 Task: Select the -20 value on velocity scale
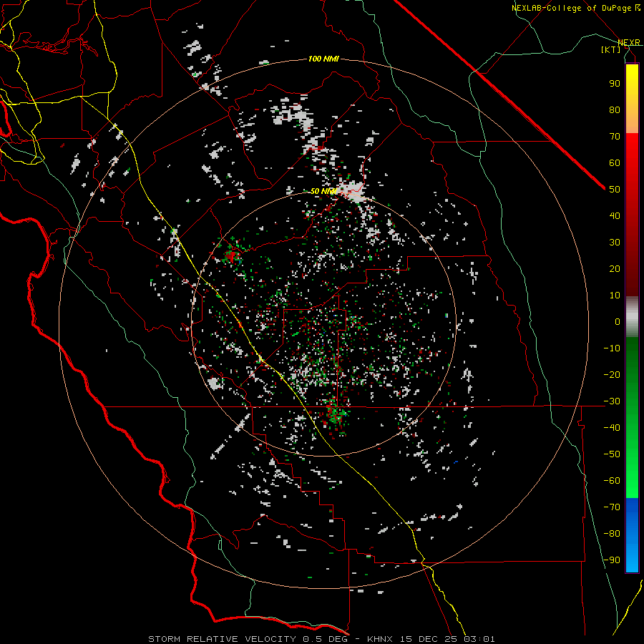(612, 374)
